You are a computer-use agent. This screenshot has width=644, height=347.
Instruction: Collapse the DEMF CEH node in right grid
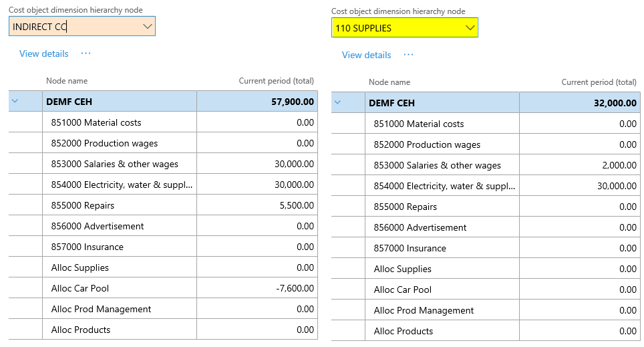pyautogui.click(x=337, y=103)
